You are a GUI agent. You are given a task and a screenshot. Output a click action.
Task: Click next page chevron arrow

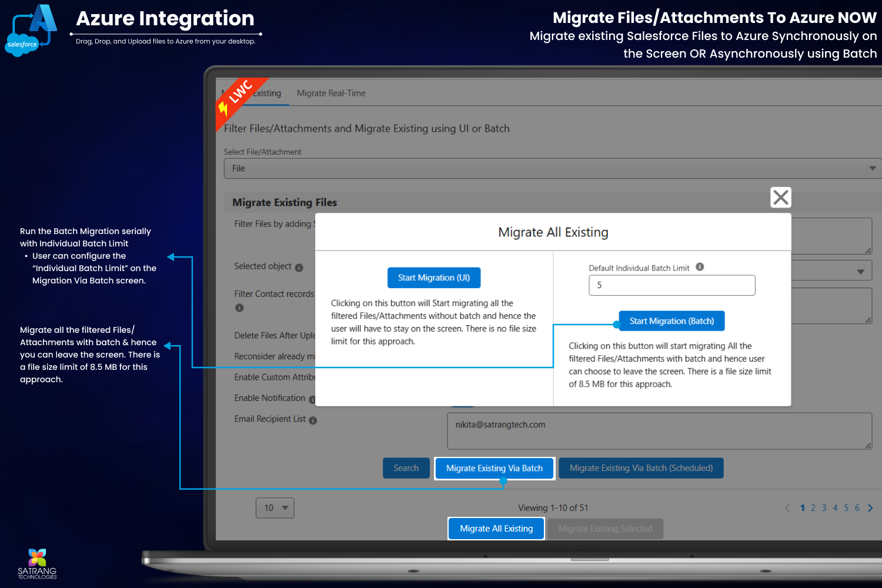(x=871, y=508)
